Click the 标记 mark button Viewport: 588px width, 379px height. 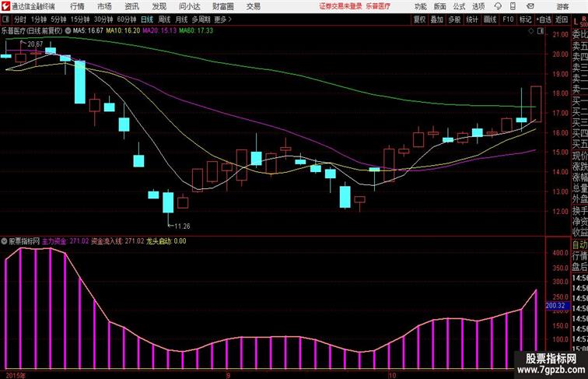[x=525, y=19]
